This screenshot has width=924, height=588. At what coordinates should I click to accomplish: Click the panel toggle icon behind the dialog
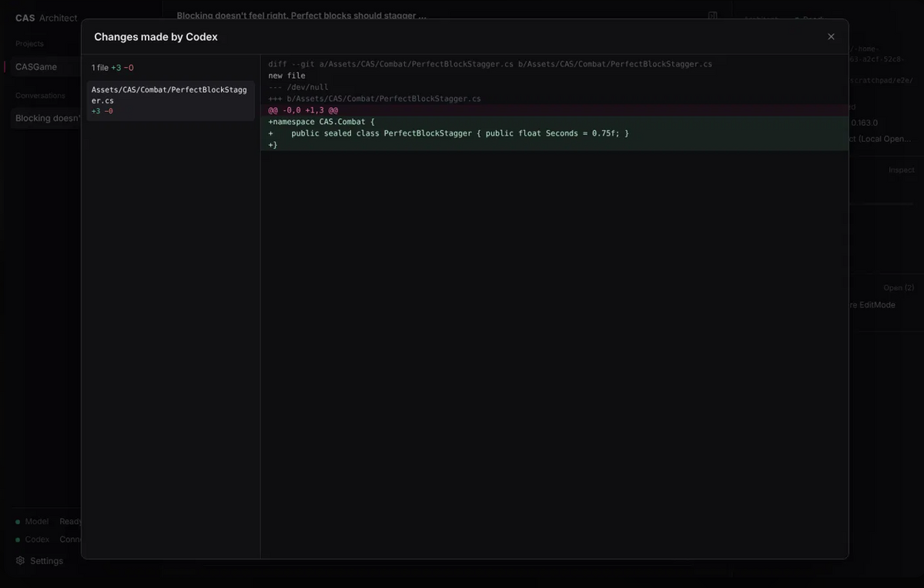[x=712, y=15]
